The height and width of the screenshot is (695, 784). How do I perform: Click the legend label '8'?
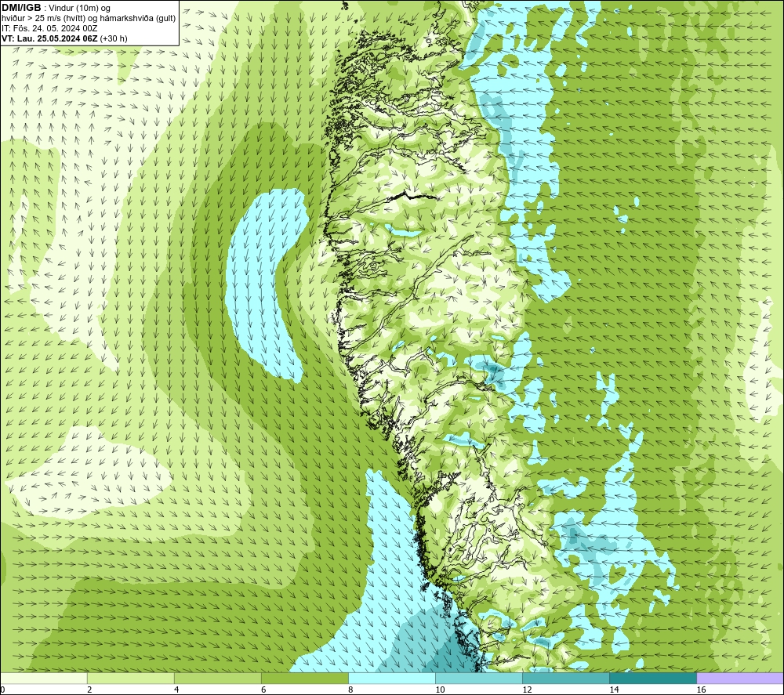tap(350, 690)
